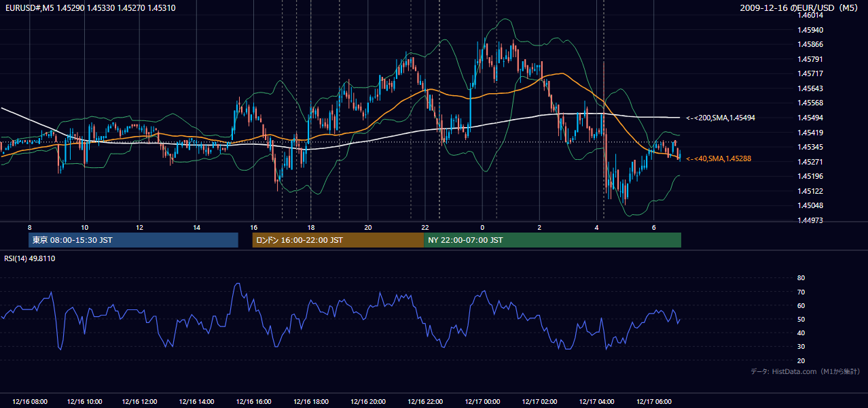This screenshot has height=408, width=868.
Task: Click RSI scale value 80
Action: click(801, 278)
